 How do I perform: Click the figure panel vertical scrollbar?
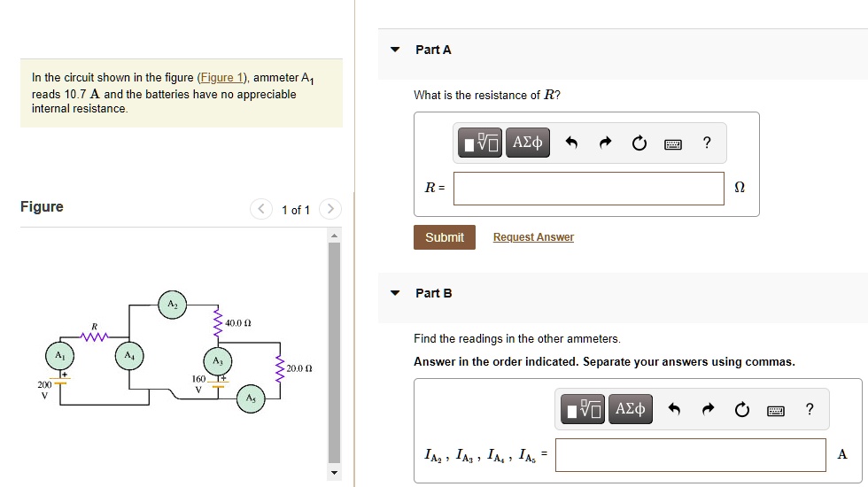pyautogui.click(x=334, y=354)
